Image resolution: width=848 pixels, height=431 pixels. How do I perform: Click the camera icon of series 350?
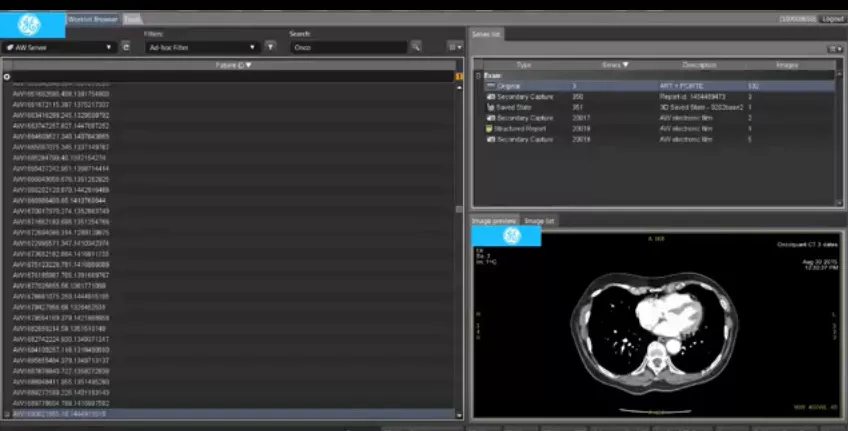pos(491,97)
